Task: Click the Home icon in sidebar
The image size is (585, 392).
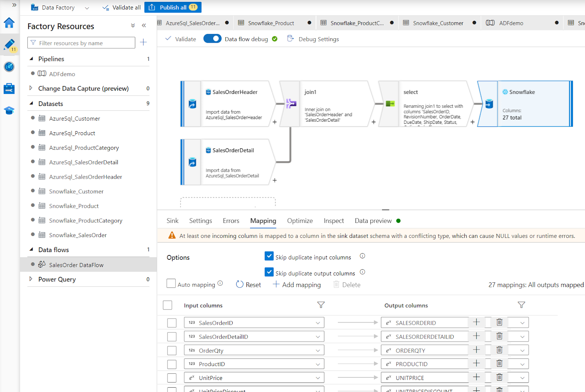Action: click(10, 23)
